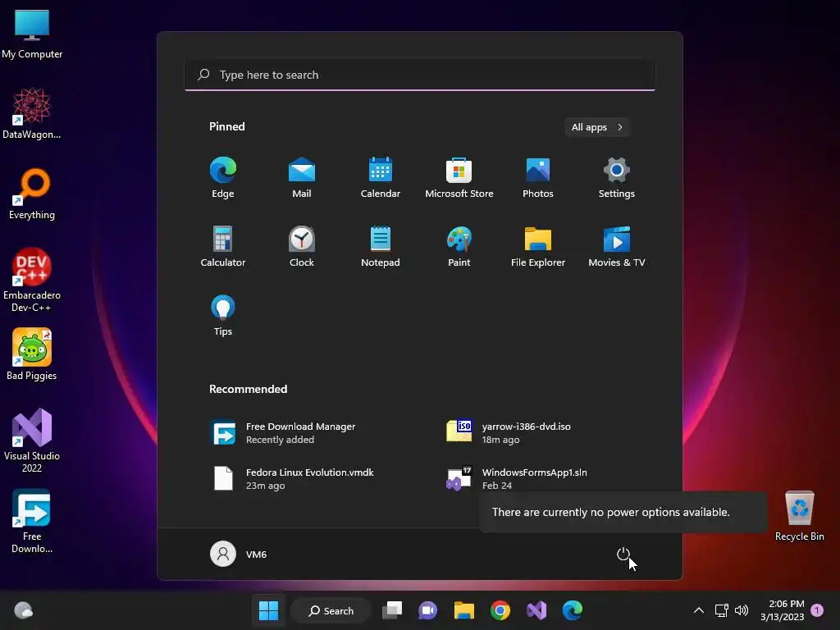Click the "Recommended" section heading
This screenshot has width=840, height=630.
[248, 389]
